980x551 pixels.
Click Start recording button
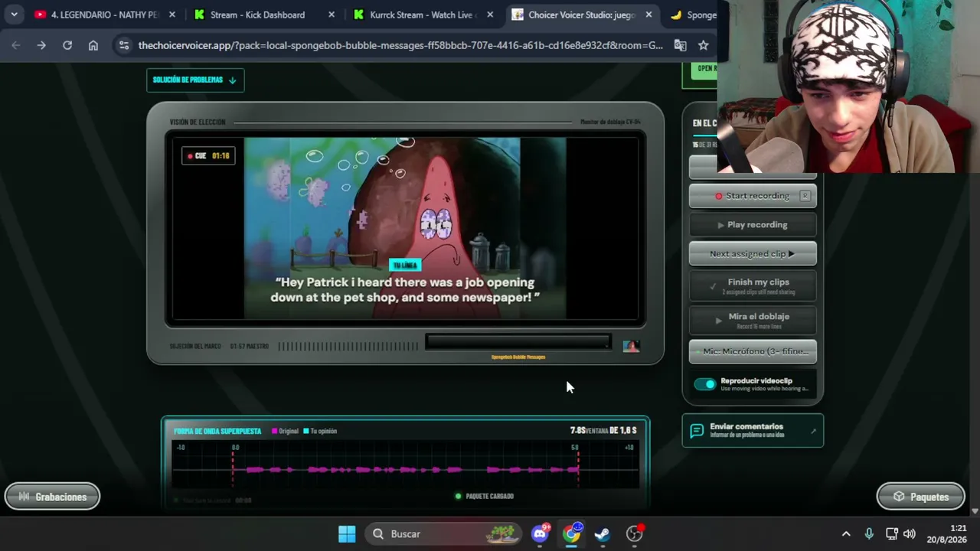753,196
